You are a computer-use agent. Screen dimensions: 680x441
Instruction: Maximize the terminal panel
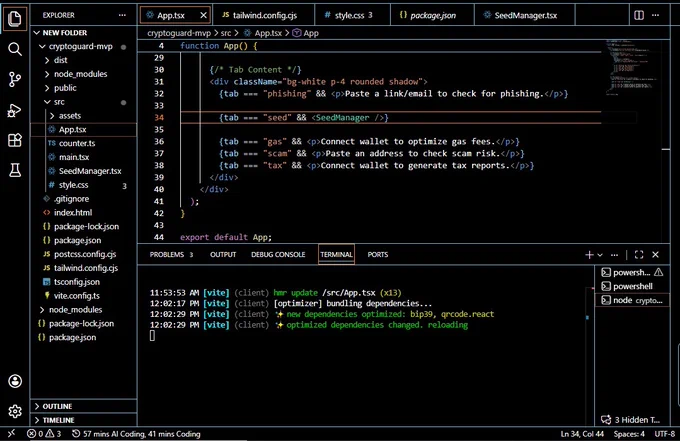pos(639,255)
